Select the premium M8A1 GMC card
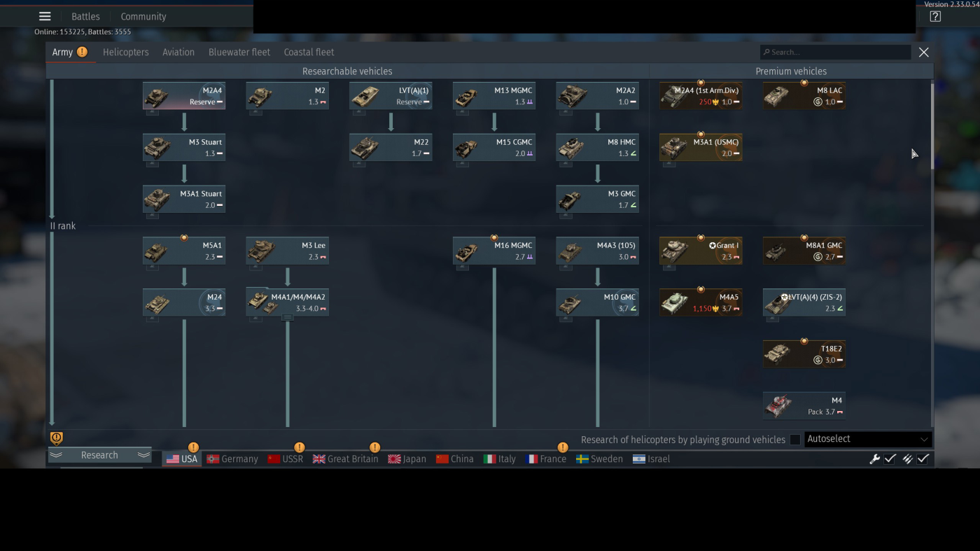The width and height of the screenshot is (980, 551). (804, 251)
